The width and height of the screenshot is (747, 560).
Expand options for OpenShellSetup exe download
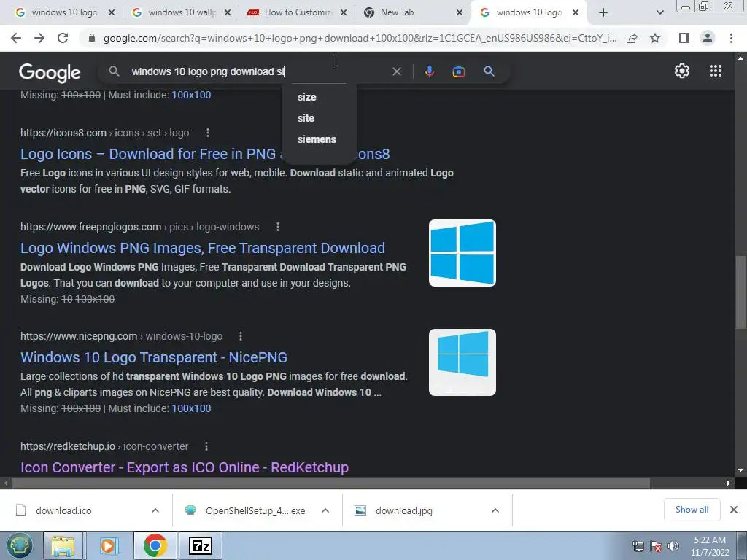point(325,510)
